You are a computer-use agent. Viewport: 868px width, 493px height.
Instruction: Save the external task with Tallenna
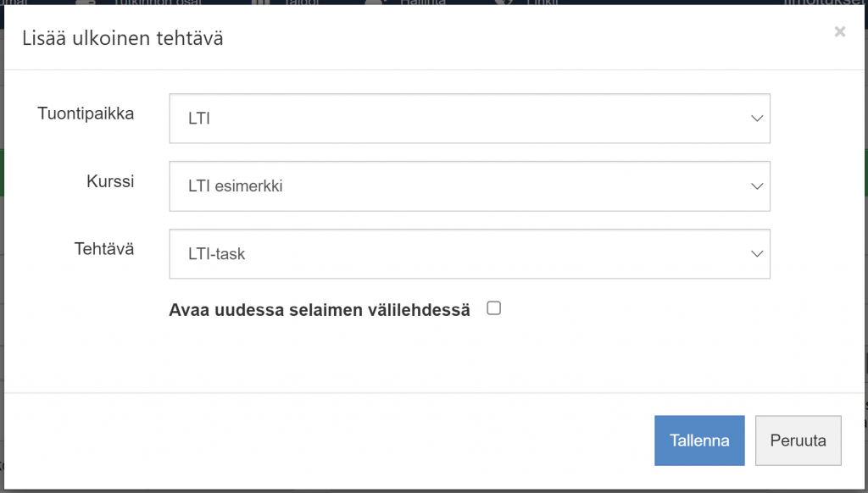pyautogui.click(x=699, y=440)
